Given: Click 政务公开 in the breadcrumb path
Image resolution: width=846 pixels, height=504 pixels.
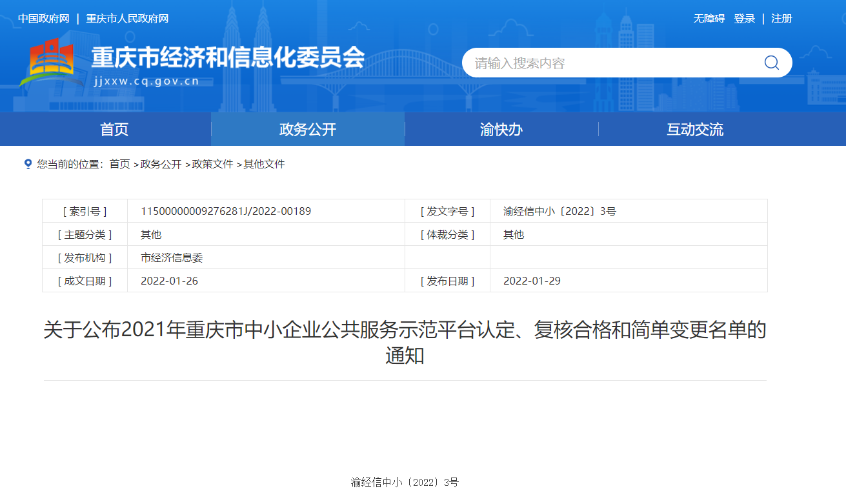Looking at the screenshot, I should 161,165.
